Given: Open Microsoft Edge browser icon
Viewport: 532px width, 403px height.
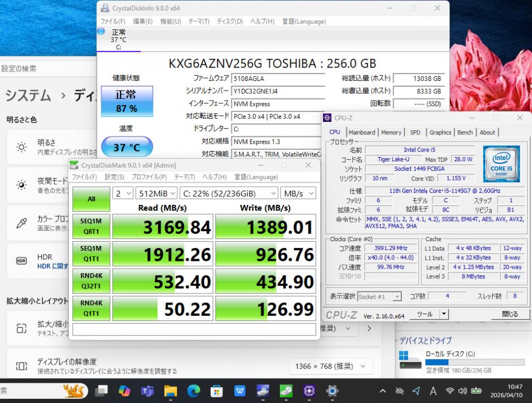Looking at the screenshot, I should [x=193, y=391].
